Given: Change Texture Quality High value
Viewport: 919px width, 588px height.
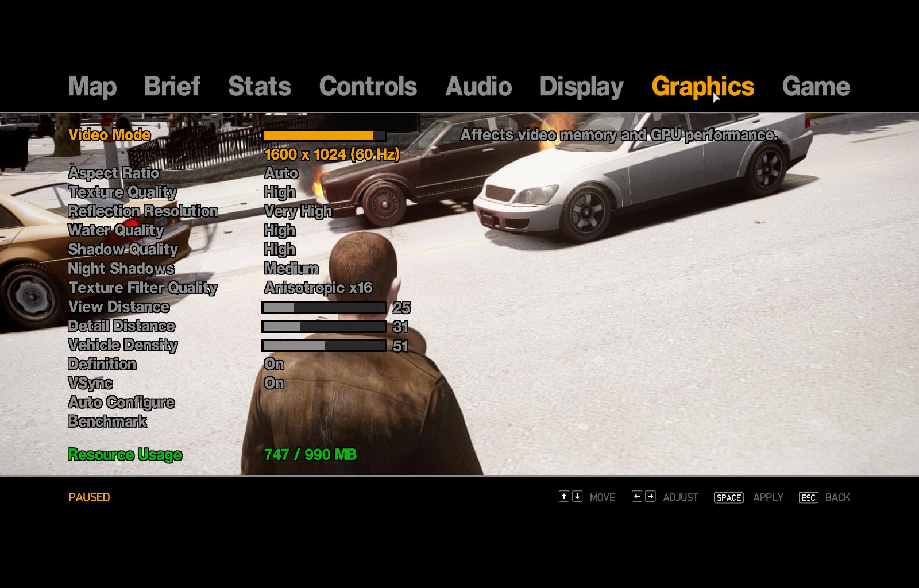Looking at the screenshot, I should coord(279,192).
